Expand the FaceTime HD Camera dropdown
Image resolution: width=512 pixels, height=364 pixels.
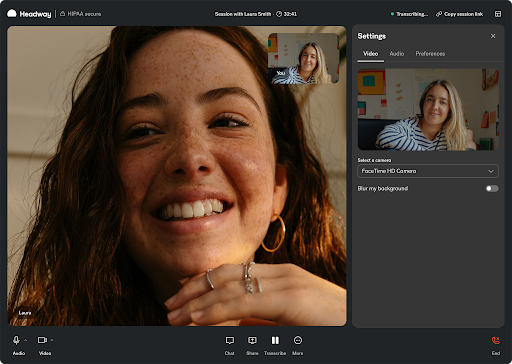tap(428, 171)
